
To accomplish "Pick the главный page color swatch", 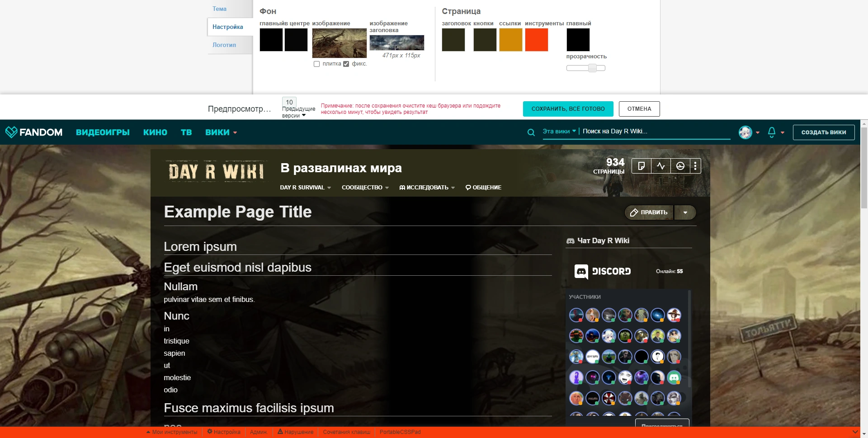I will point(578,40).
